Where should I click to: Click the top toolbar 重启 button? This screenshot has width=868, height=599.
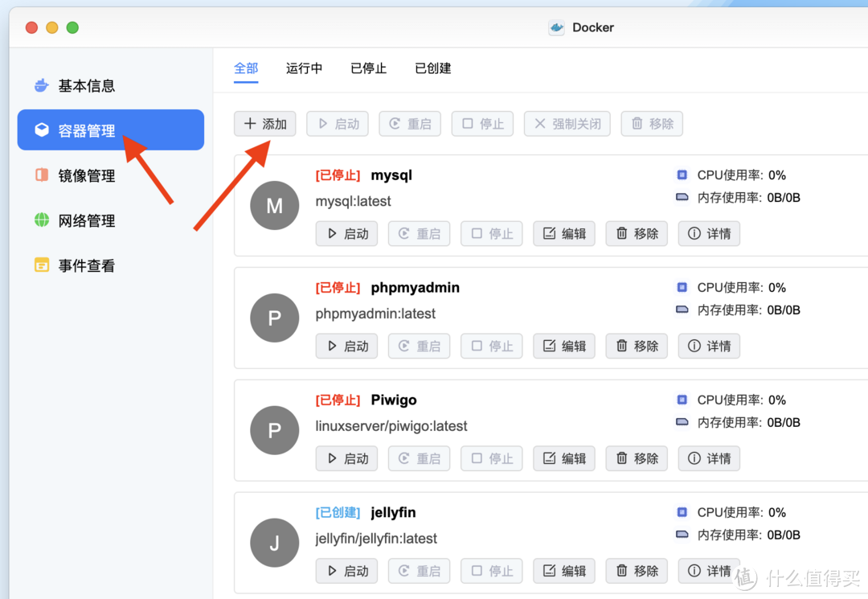[x=410, y=124]
